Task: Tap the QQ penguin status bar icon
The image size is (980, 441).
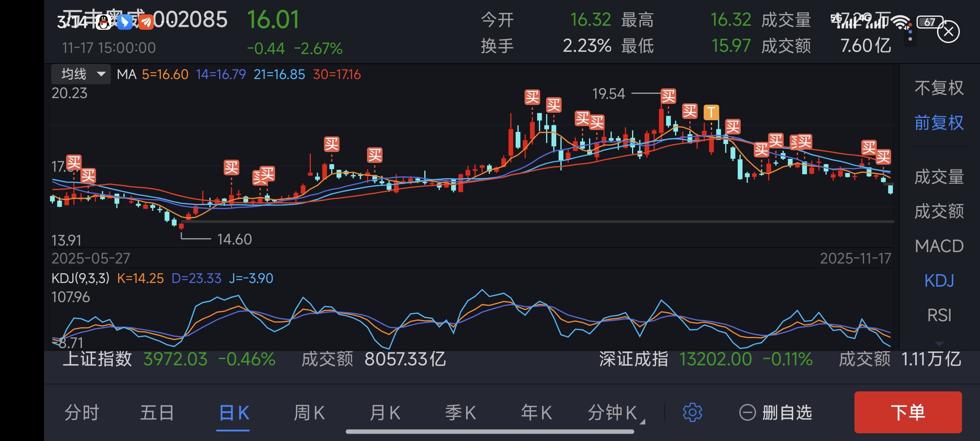Action: [x=104, y=22]
